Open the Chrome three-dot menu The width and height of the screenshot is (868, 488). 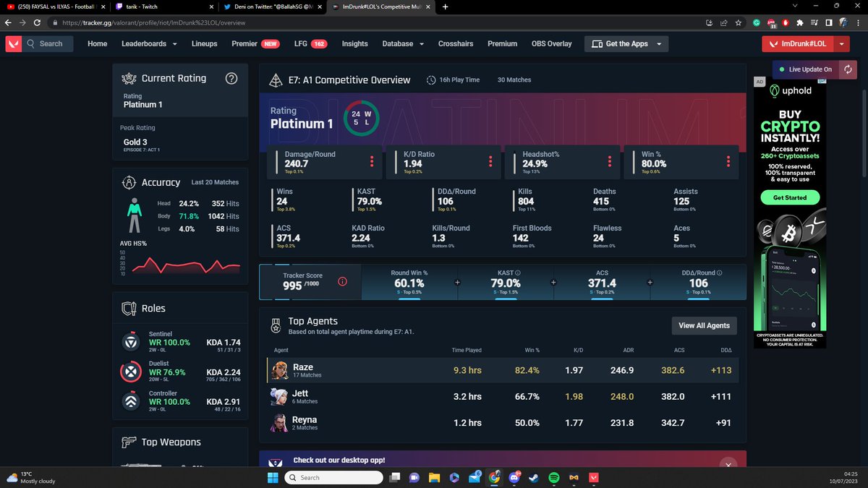(x=858, y=22)
